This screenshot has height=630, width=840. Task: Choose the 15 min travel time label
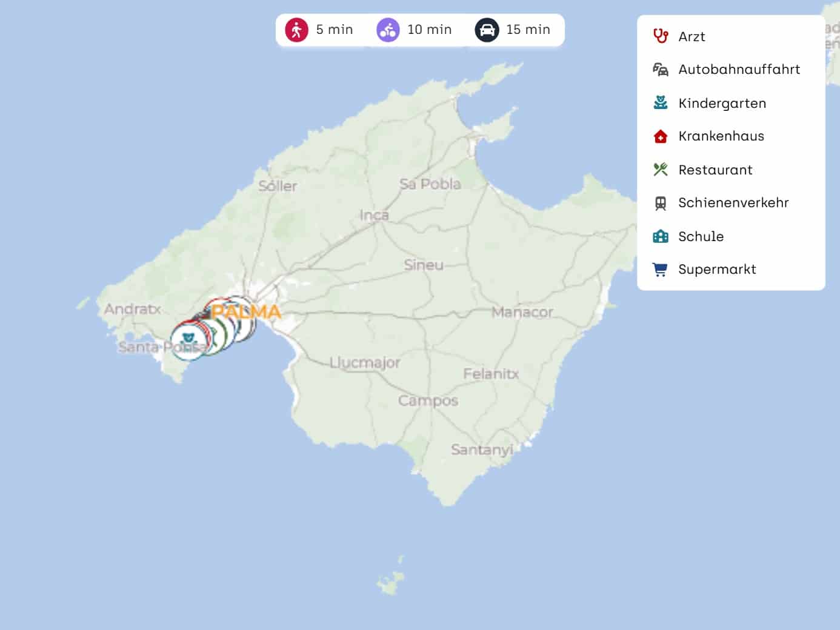(x=528, y=30)
